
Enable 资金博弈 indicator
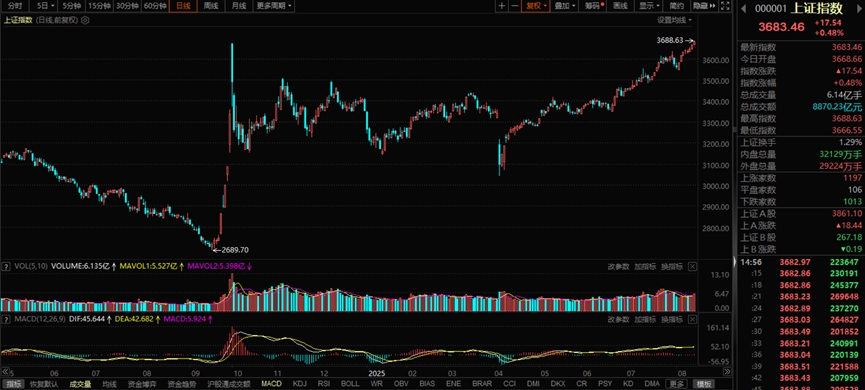[142, 384]
